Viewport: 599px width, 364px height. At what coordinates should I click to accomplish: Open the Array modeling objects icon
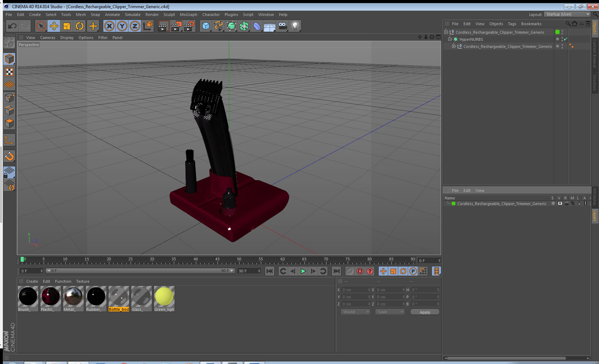[244, 26]
